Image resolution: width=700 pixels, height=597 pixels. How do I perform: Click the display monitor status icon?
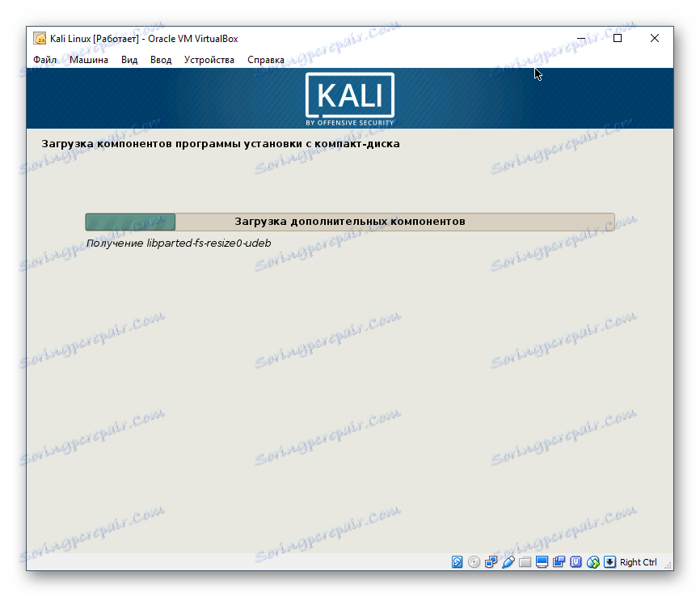point(542,561)
